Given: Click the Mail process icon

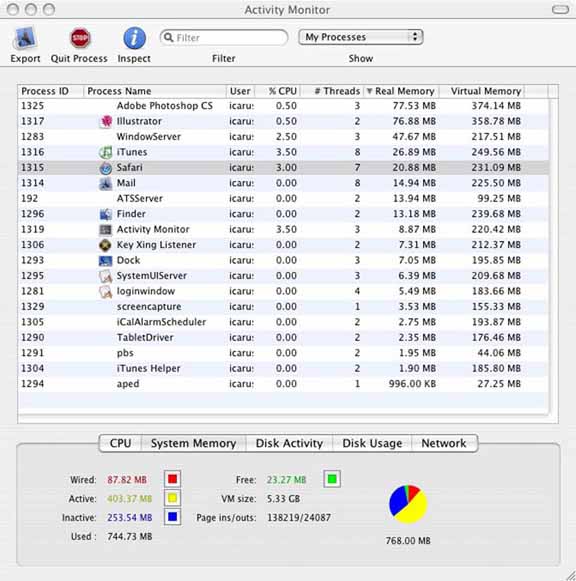Looking at the screenshot, I should (106, 183).
